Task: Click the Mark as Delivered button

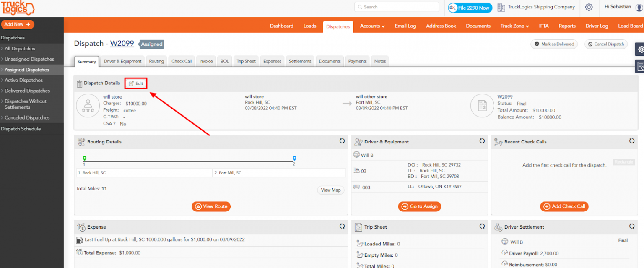Action: [x=554, y=44]
